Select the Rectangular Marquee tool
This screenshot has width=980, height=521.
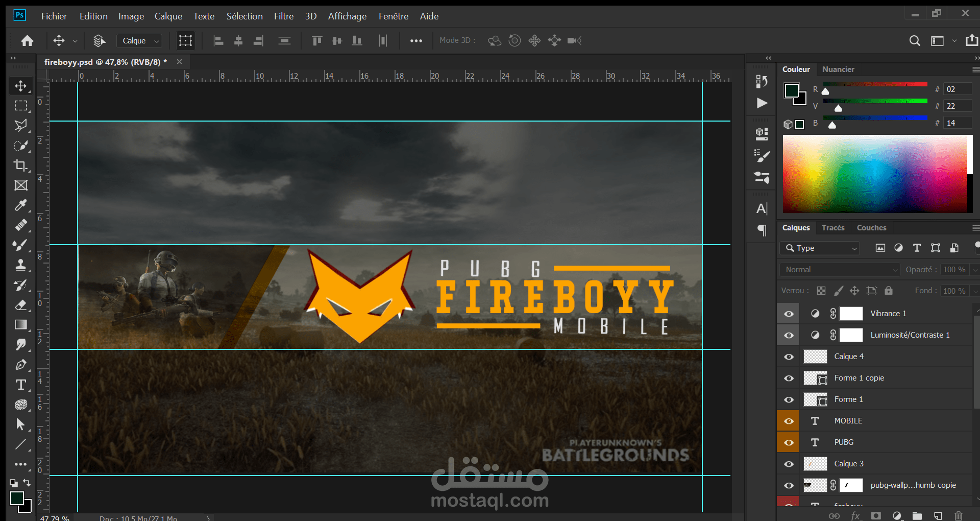pos(20,106)
